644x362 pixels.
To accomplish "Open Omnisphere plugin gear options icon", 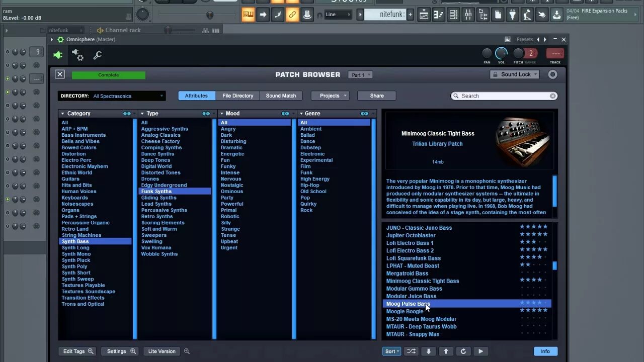I will [x=77, y=55].
